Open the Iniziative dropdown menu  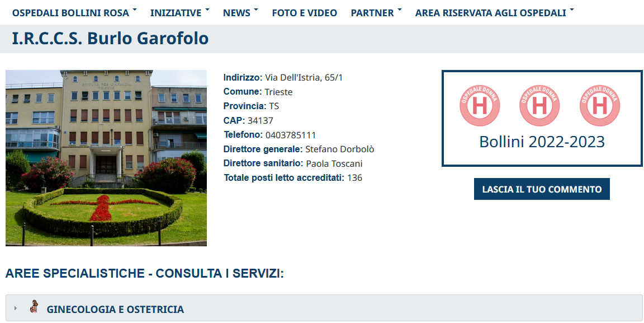coord(180,13)
